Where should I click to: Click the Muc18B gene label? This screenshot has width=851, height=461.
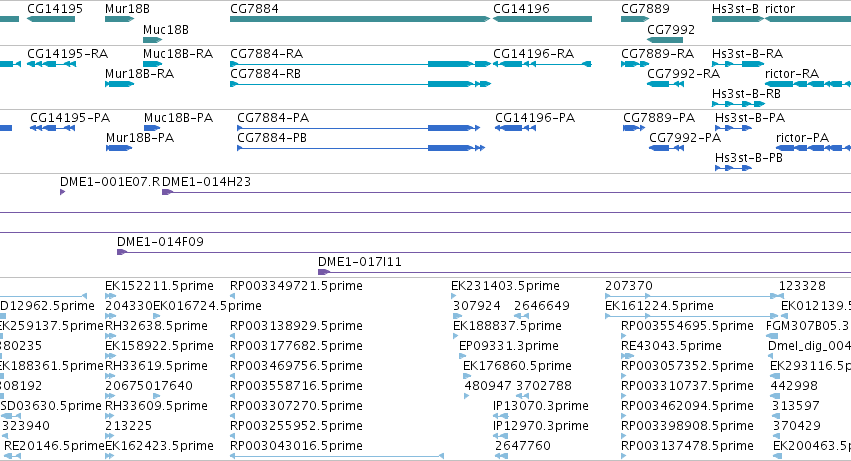tap(166, 29)
